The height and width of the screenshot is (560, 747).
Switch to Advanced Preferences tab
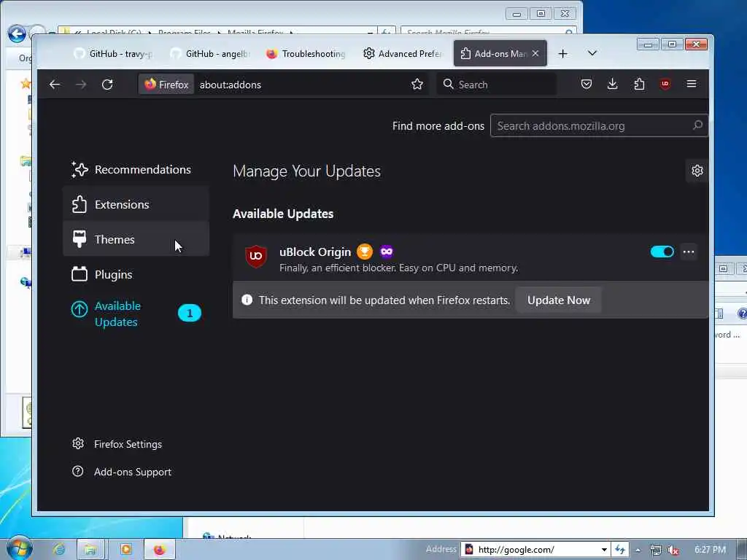[403, 53]
